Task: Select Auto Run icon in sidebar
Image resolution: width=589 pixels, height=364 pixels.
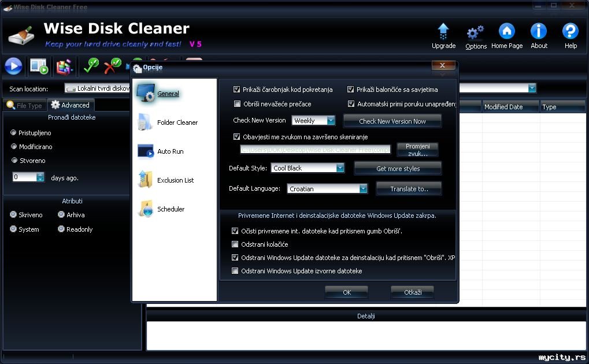Action: click(146, 151)
